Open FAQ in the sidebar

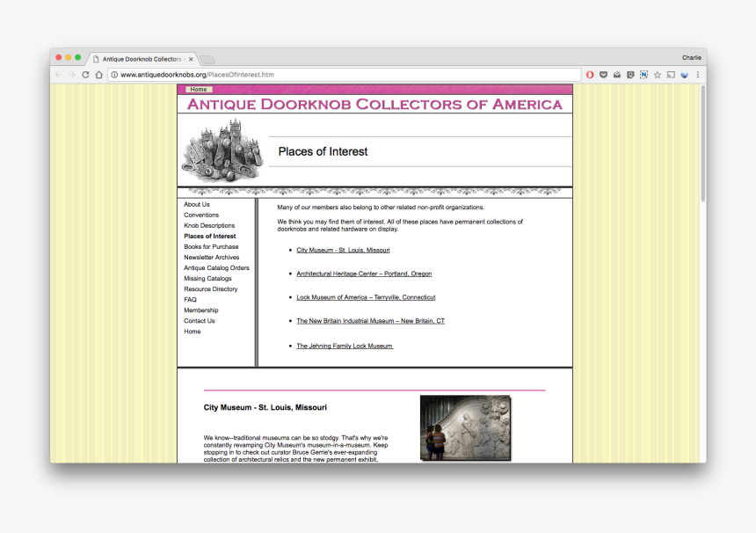click(x=190, y=300)
